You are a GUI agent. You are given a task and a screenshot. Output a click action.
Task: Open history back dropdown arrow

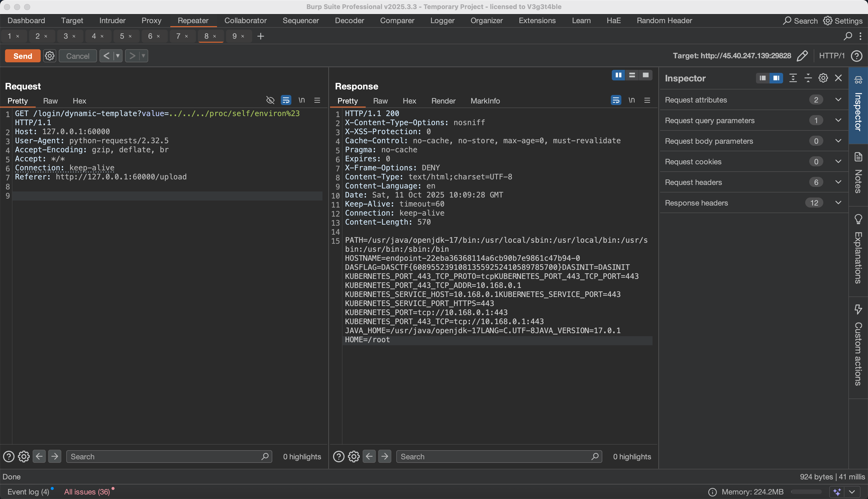(118, 56)
